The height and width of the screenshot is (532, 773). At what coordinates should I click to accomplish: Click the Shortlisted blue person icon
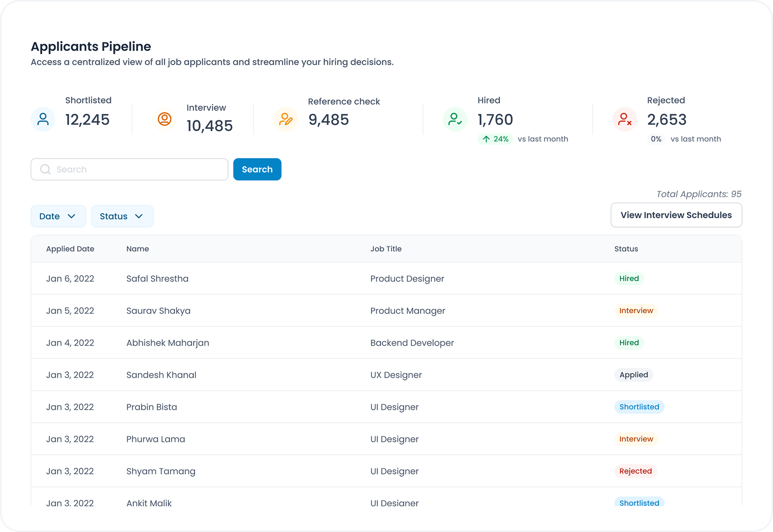click(43, 119)
